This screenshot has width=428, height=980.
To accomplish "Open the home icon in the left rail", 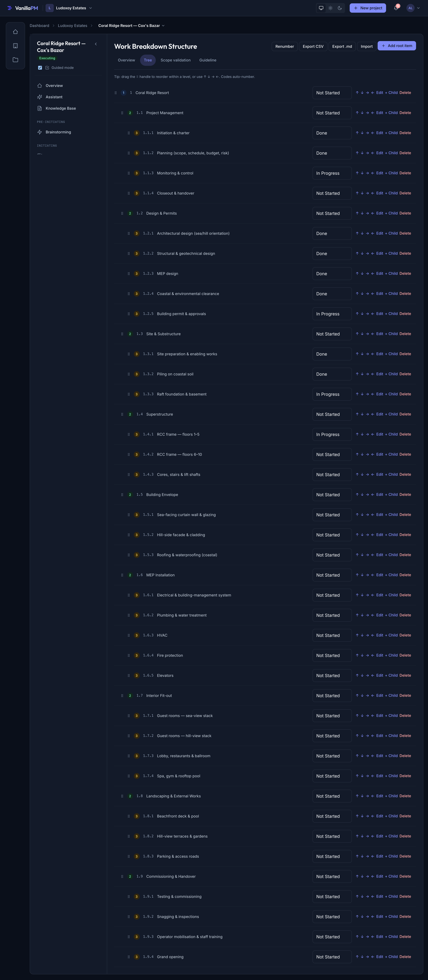I will coord(15,32).
